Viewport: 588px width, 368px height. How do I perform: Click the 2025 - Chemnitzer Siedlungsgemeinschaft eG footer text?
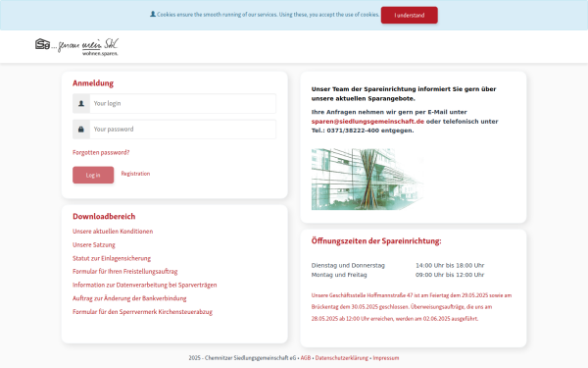pyautogui.click(x=242, y=358)
